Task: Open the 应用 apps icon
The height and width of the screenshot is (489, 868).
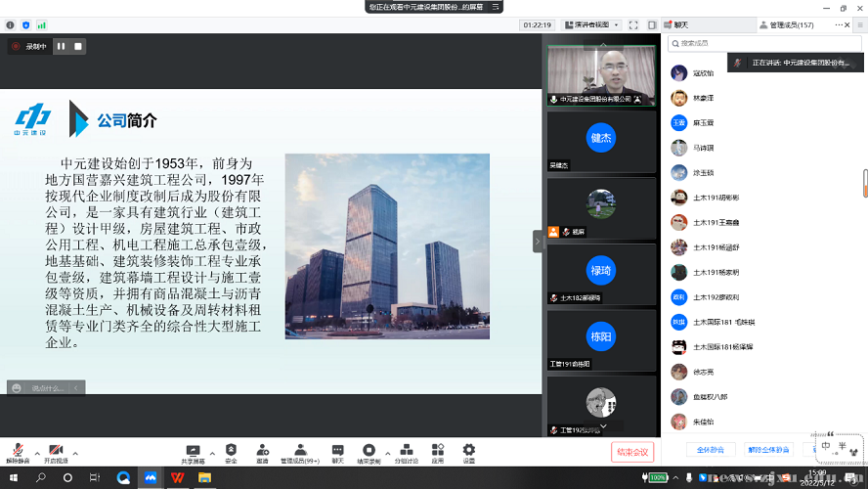Action: click(437, 453)
